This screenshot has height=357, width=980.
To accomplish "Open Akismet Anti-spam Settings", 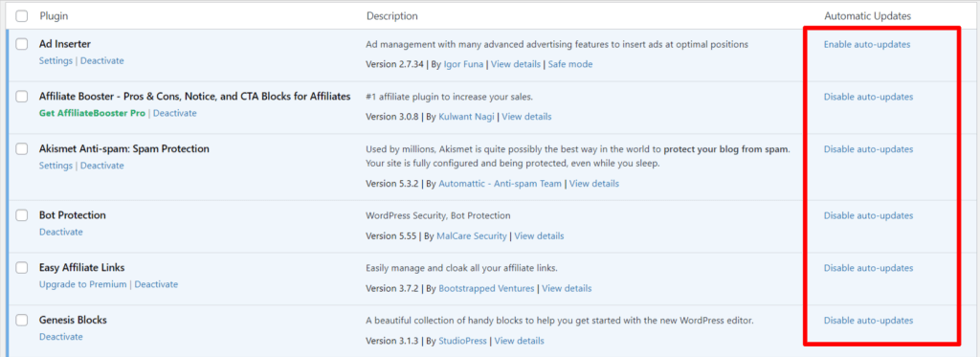I will (x=56, y=166).
